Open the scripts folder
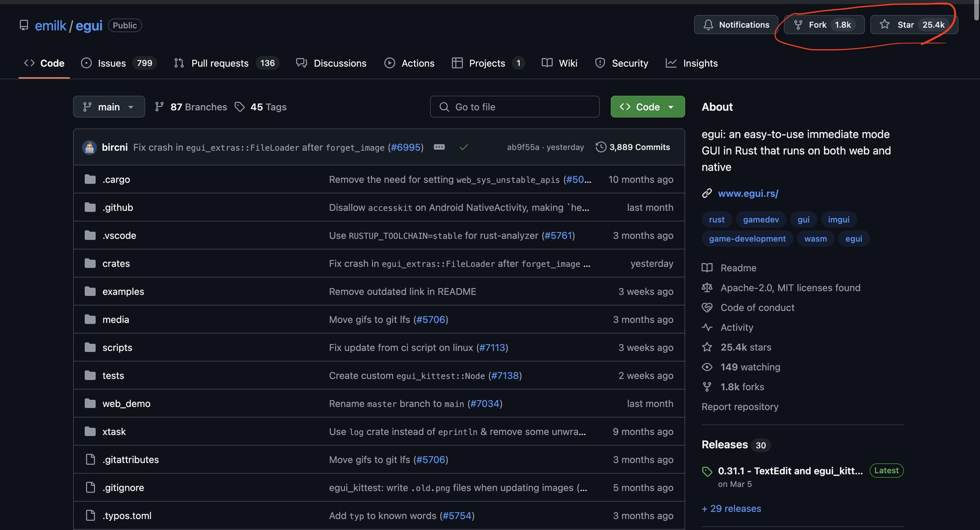Screen dimensions: 980x530 coord(117,348)
